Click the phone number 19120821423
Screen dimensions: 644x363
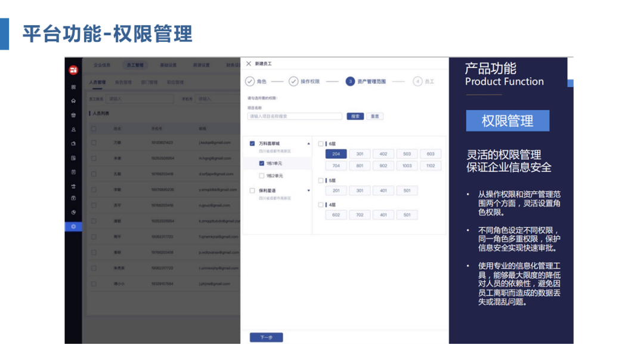[162, 143]
